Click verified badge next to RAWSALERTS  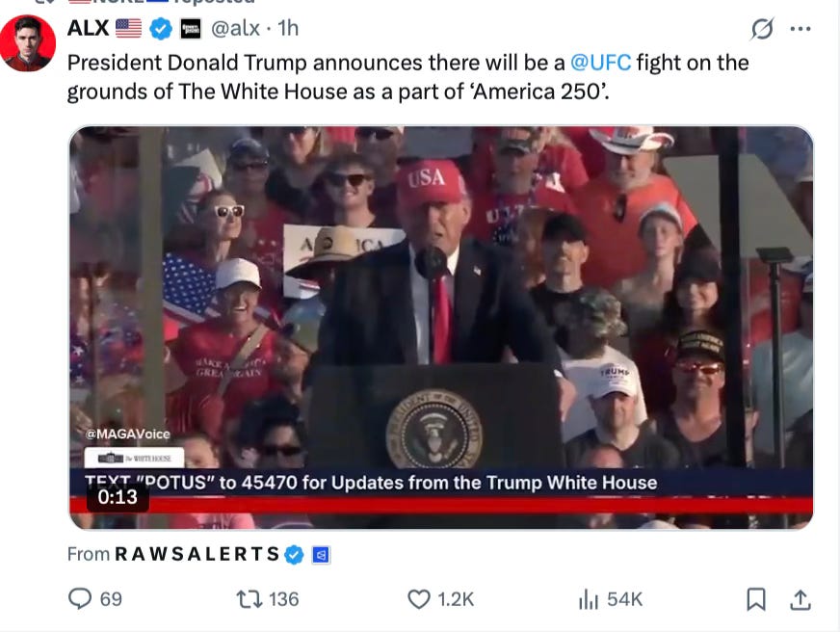(294, 554)
